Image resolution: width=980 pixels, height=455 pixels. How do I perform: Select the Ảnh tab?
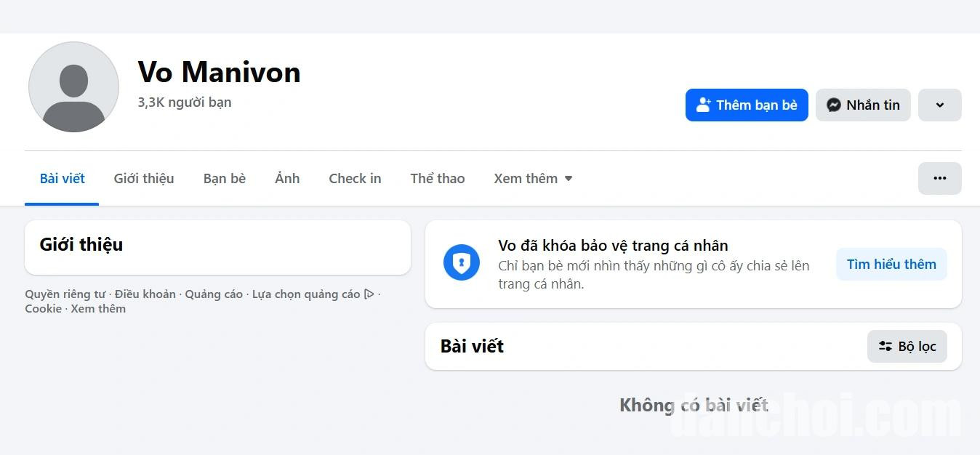pyautogui.click(x=287, y=179)
